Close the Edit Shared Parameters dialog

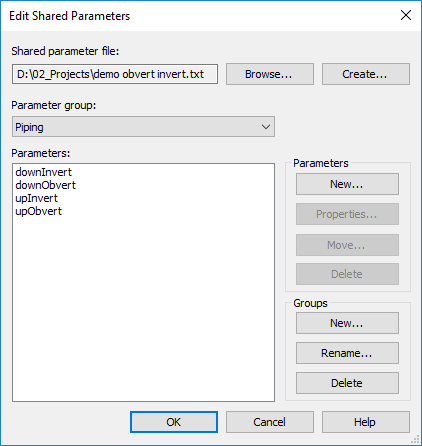click(406, 15)
